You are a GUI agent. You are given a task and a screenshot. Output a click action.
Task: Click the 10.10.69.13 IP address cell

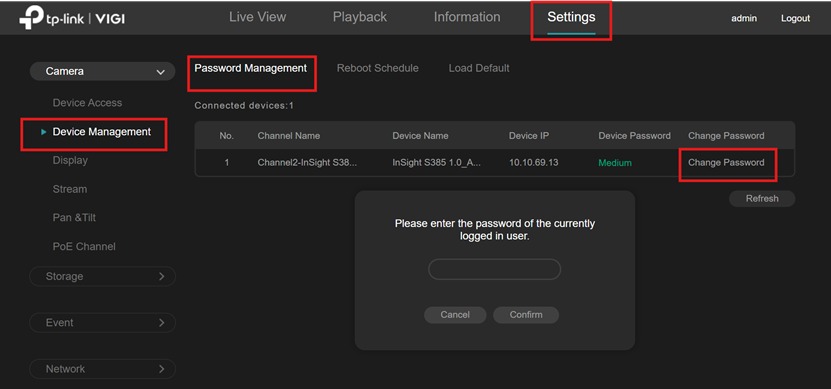pyautogui.click(x=534, y=163)
